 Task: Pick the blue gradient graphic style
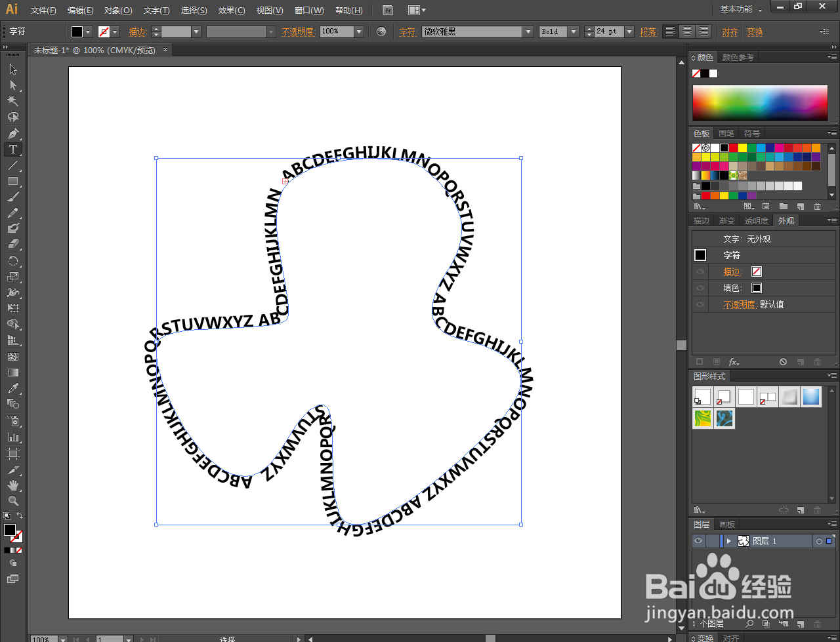point(811,397)
